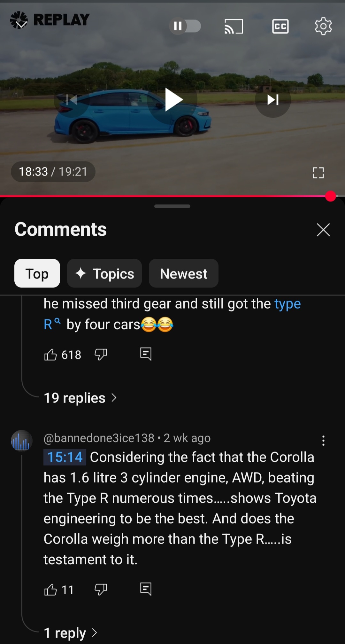The height and width of the screenshot is (644, 345).
Task: Jump to 15:14 timestamp link
Action: pyautogui.click(x=65, y=457)
